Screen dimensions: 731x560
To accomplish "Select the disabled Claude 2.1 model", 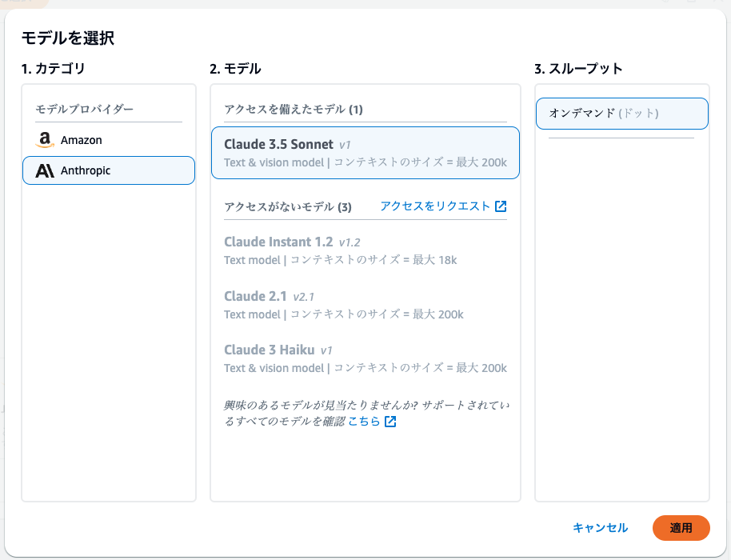I will pyautogui.click(x=365, y=305).
